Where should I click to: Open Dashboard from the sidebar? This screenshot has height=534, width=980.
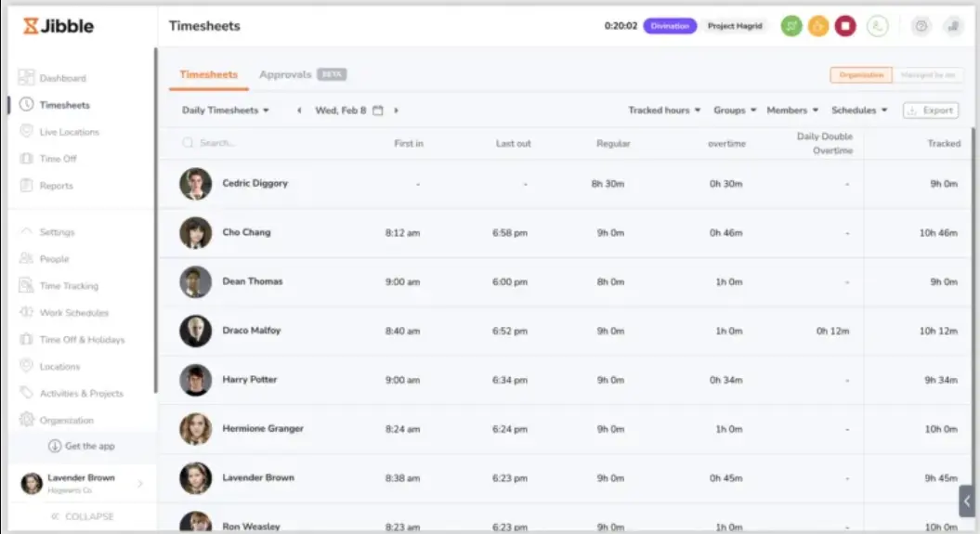62,79
